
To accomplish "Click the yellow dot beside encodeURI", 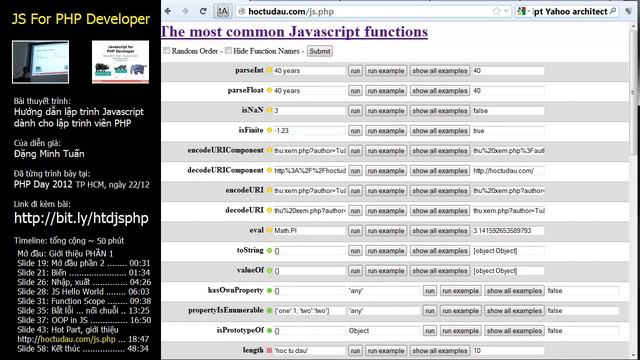I will coord(269,190).
